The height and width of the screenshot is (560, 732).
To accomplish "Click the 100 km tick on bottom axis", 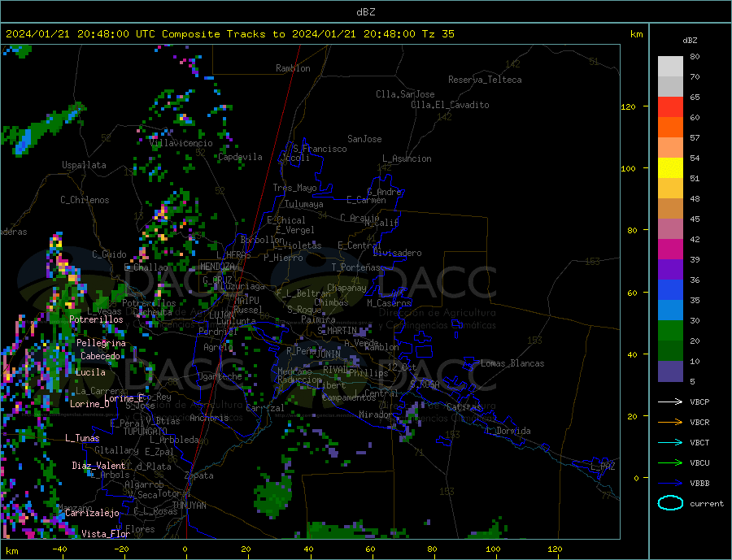I will (494, 549).
